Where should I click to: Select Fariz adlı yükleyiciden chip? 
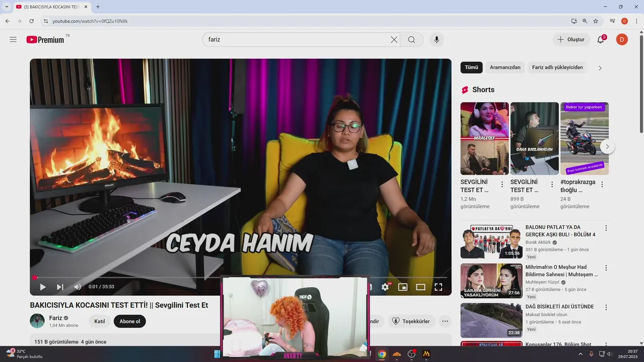557,67
